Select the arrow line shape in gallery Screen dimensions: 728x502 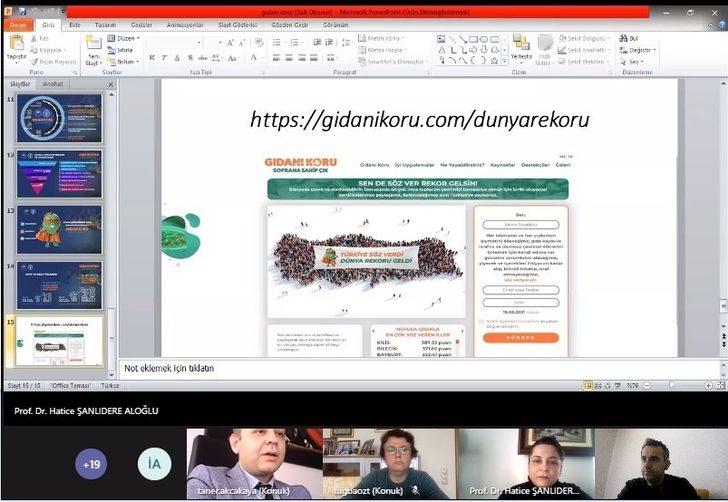tap(462, 39)
